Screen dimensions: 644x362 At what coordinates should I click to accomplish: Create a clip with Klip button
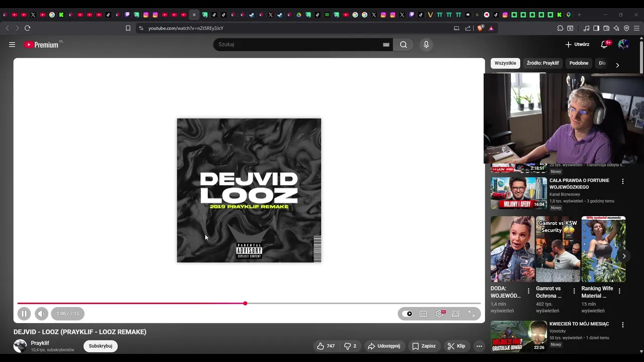click(x=456, y=346)
